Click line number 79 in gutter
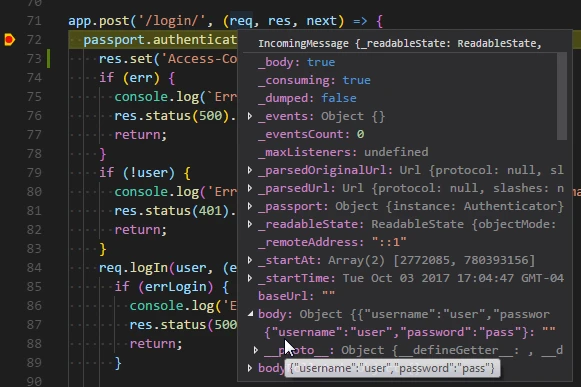 point(34,173)
